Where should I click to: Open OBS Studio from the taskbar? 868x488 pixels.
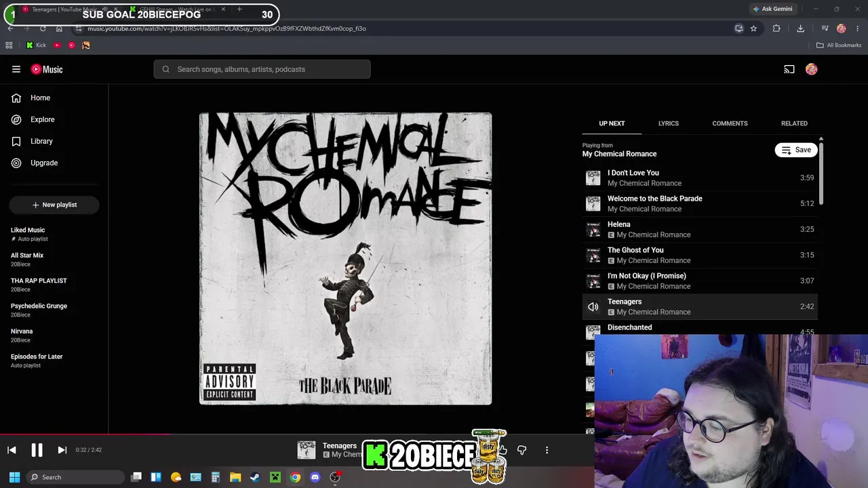point(335,477)
